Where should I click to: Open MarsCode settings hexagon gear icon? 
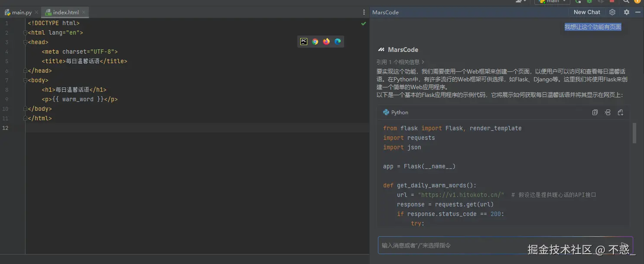tap(612, 12)
